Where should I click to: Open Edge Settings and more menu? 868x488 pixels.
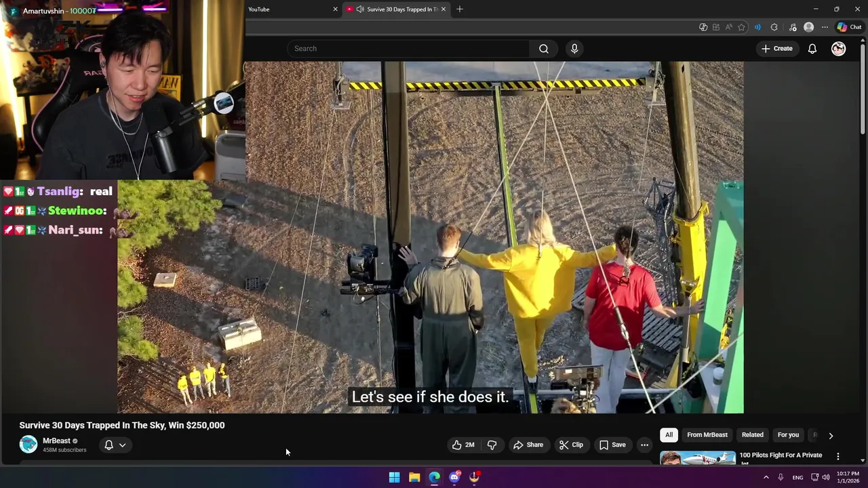825,27
